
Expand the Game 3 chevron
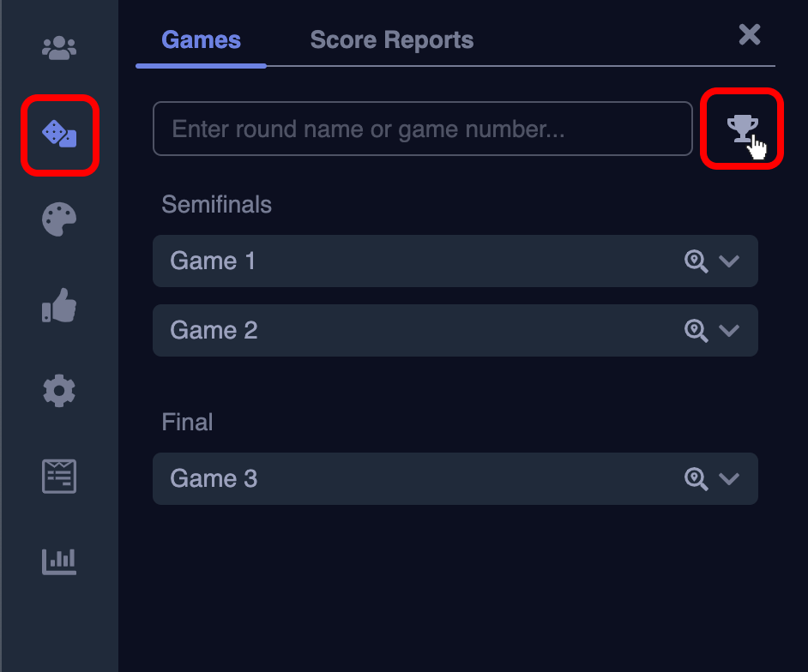(x=729, y=479)
